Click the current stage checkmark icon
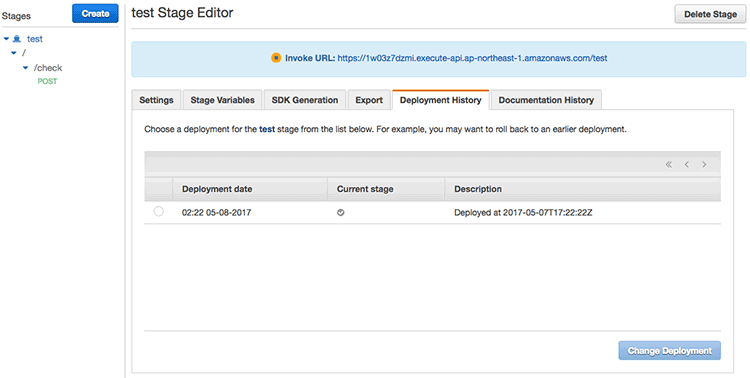The width and height of the screenshot is (750, 378). coord(341,212)
